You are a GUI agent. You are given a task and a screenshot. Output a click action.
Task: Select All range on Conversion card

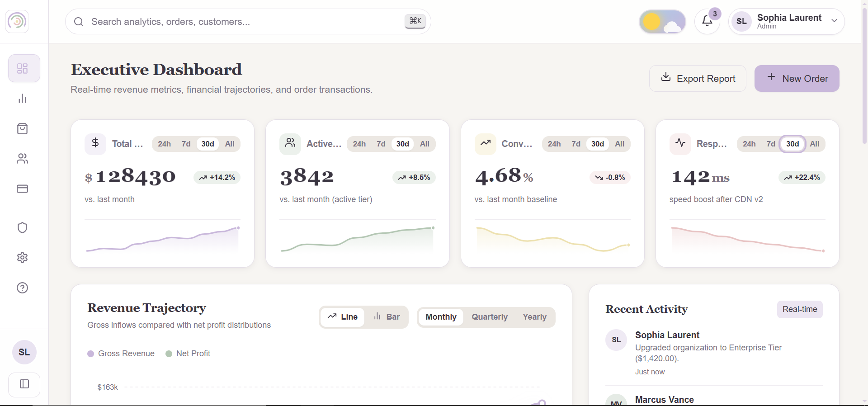click(x=620, y=144)
